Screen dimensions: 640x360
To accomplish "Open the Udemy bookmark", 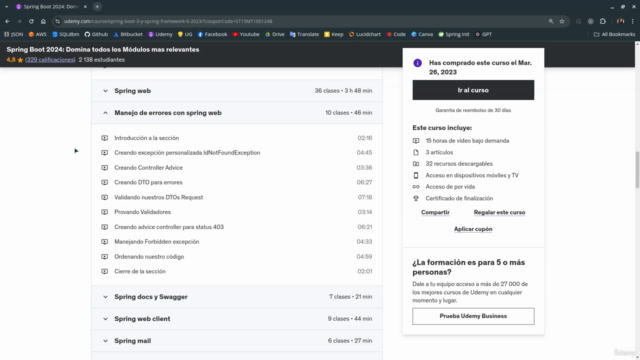I will tap(160, 34).
